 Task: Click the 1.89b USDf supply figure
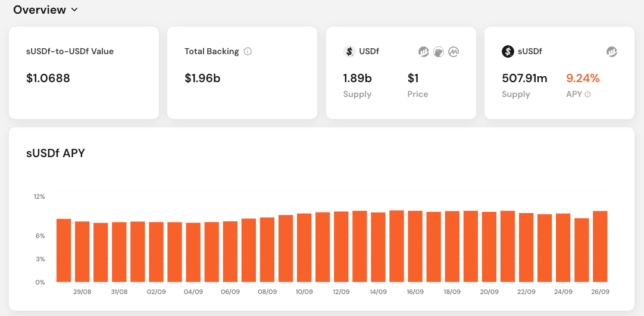pyautogui.click(x=357, y=78)
